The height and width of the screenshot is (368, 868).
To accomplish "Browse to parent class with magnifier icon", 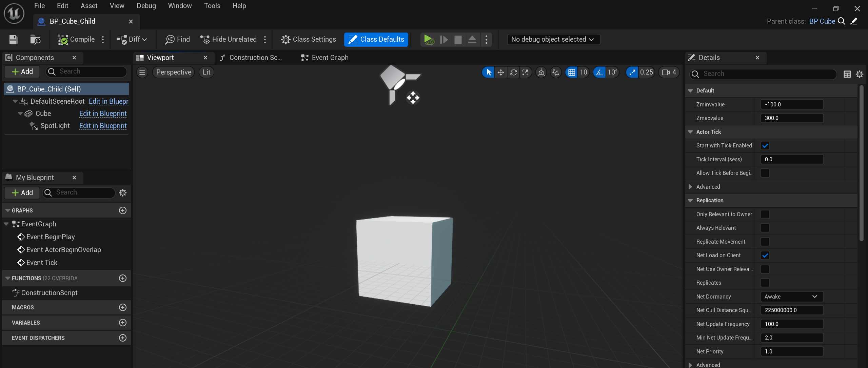I will click(x=842, y=21).
